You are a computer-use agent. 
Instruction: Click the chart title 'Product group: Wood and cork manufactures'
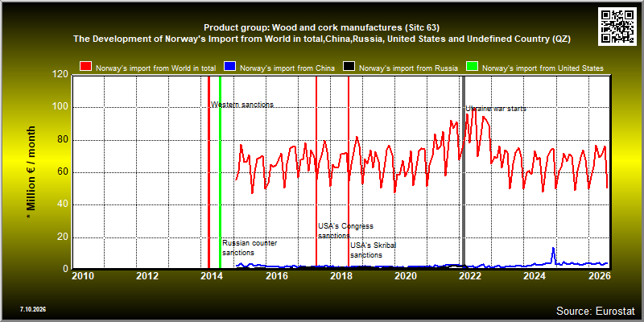click(321, 28)
